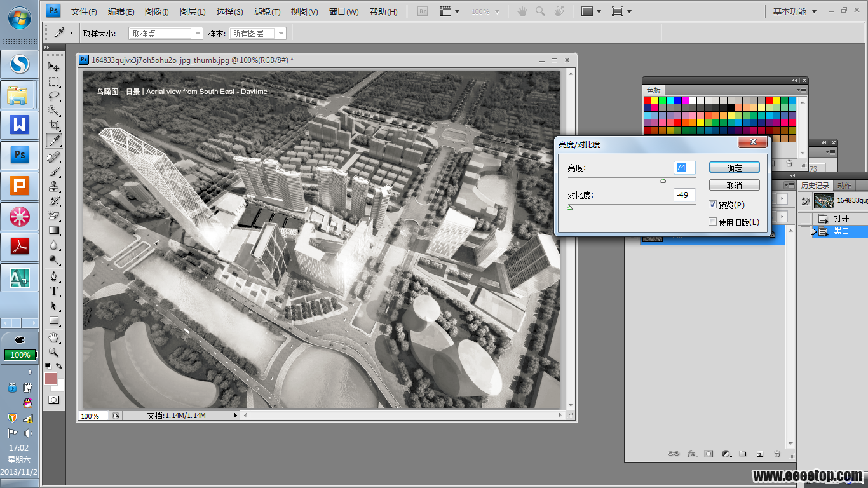Click the history snapshot thumbnail
This screenshot has width=868, height=488.
824,200
